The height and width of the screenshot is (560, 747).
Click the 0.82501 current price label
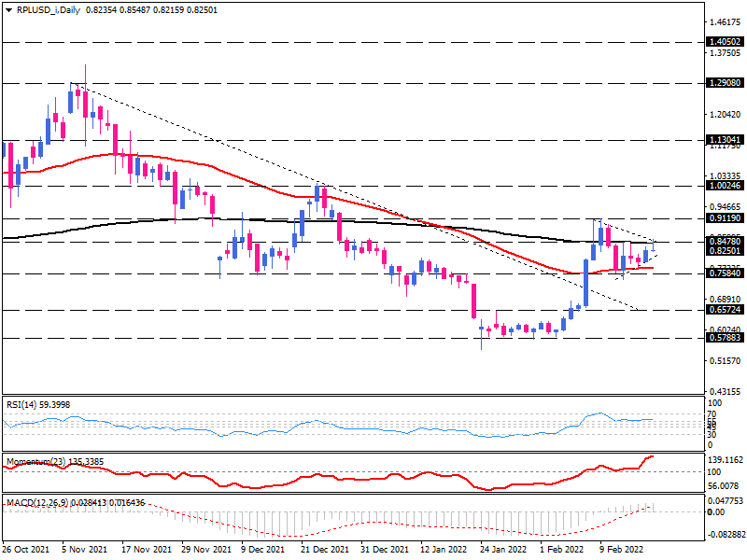coord(724,251)
